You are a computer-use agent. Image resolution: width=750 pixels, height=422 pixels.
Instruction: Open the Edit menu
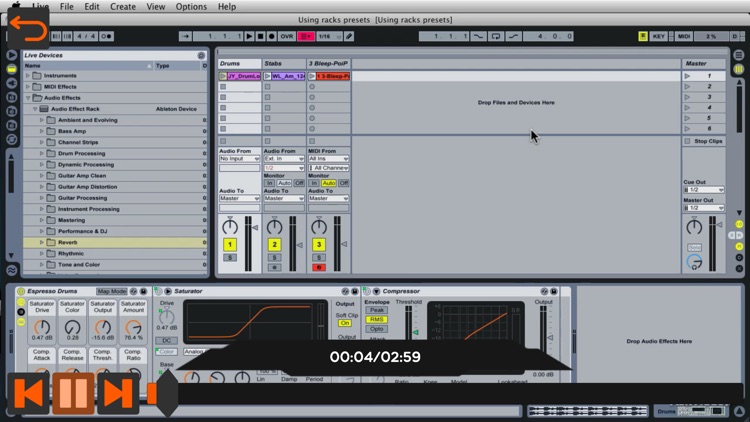[x=92, y=7]
